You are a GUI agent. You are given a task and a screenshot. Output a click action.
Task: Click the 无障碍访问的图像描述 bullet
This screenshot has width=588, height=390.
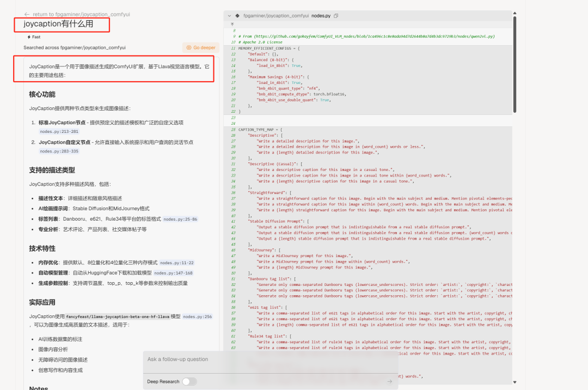pos(63,359)
